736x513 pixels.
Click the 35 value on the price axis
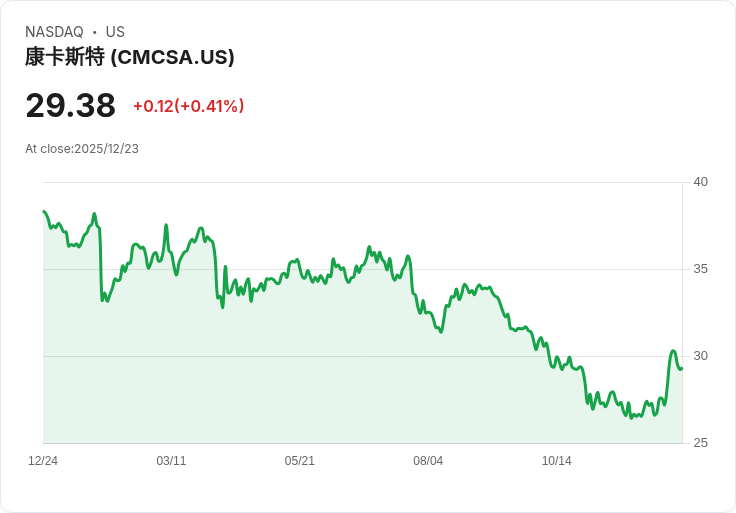click(700, 269)
